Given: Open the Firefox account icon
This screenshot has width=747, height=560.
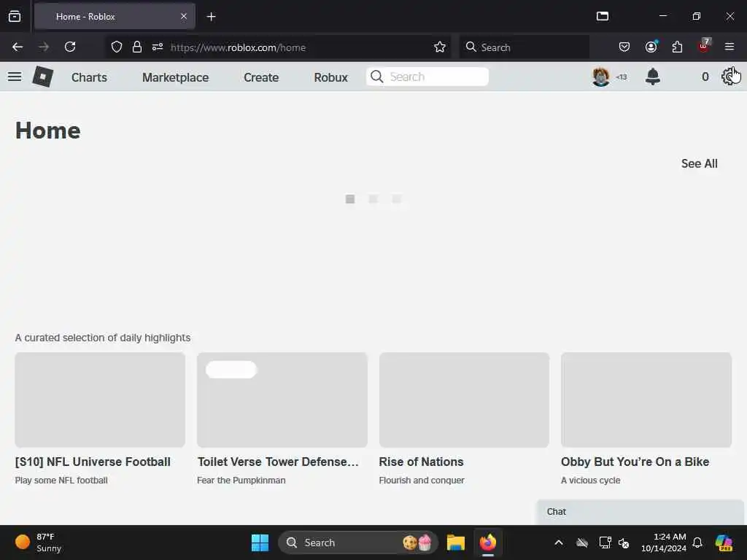Looking at the screenshot, I should 651,47.
